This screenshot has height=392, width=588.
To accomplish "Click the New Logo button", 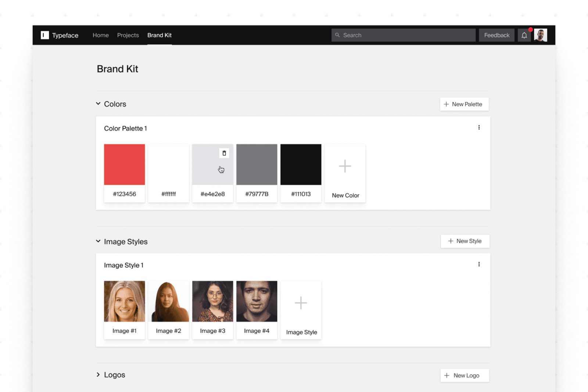I will [x=465, y=375].
